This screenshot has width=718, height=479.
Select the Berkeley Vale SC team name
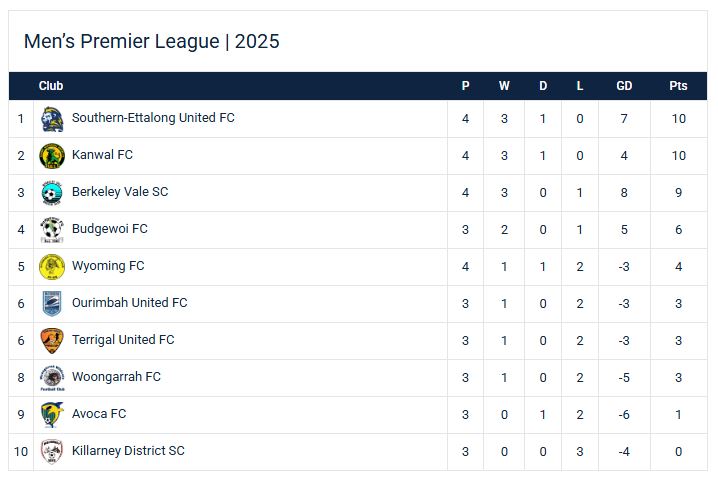pos(120,192)
